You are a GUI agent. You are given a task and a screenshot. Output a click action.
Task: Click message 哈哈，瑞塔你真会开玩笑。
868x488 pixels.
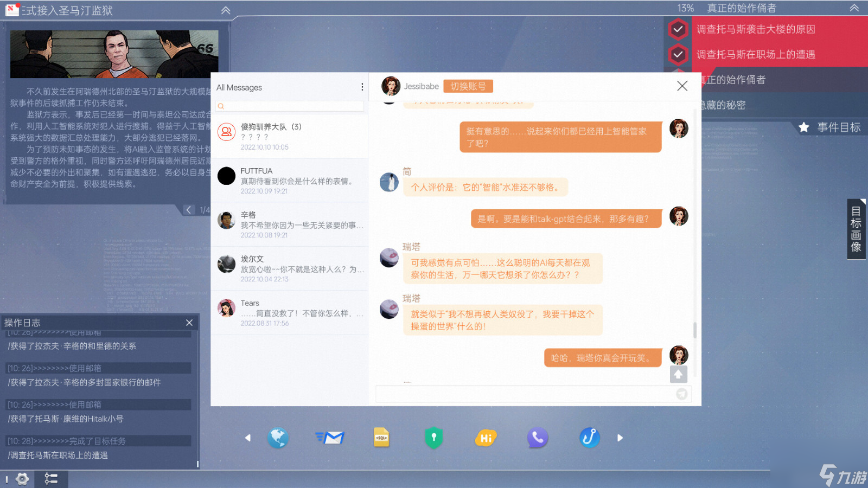coord(603,358)
